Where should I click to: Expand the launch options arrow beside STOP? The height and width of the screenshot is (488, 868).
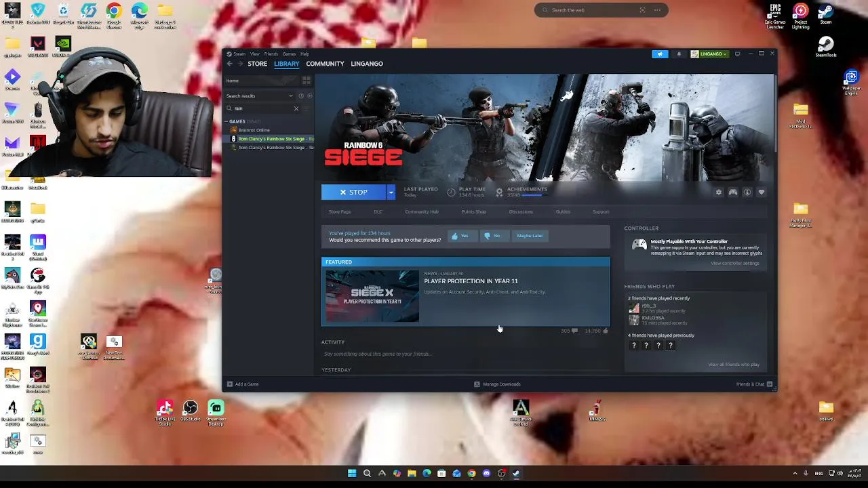pyautogui.click(x=391, y=192)
